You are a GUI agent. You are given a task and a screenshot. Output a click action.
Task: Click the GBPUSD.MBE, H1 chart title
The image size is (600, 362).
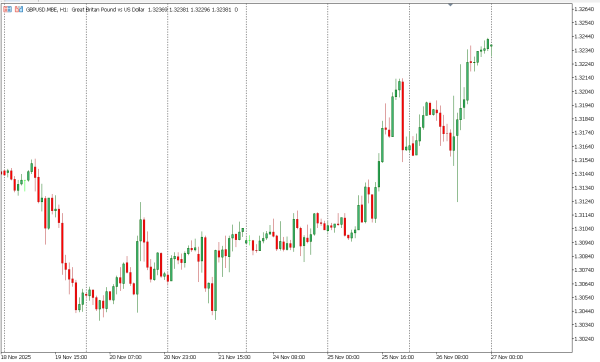(47, 10)
